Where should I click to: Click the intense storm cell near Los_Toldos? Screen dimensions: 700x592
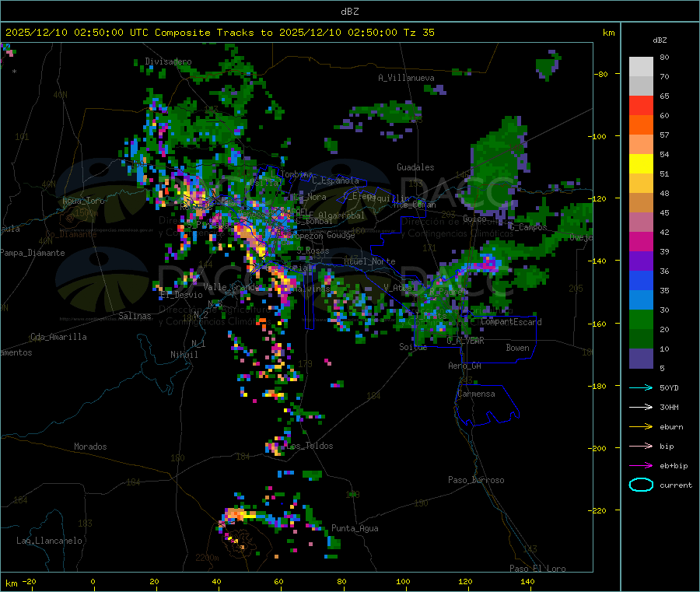pyautogui.click(x=275, y=447)
